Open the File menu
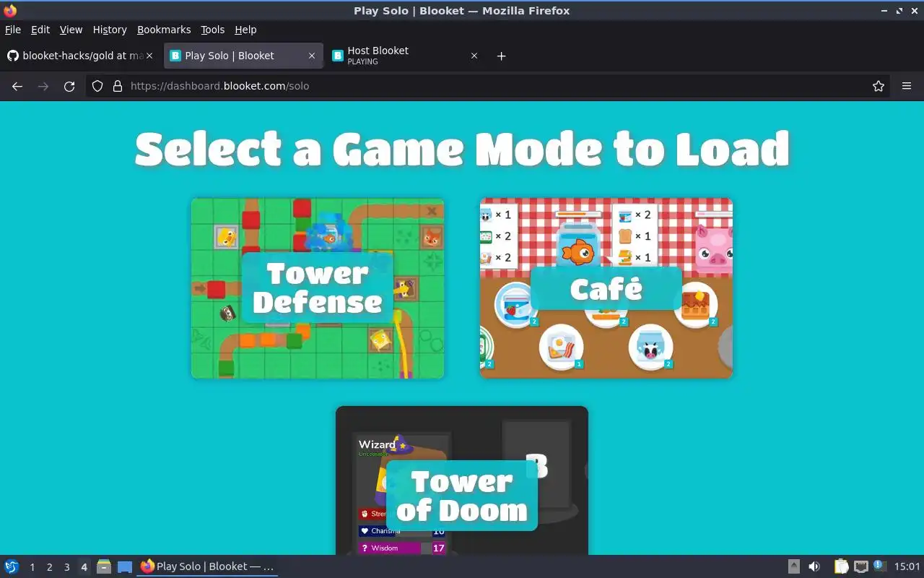Image resolution: width=924 pixels, height=578 pixels. [x=13, y=30]
